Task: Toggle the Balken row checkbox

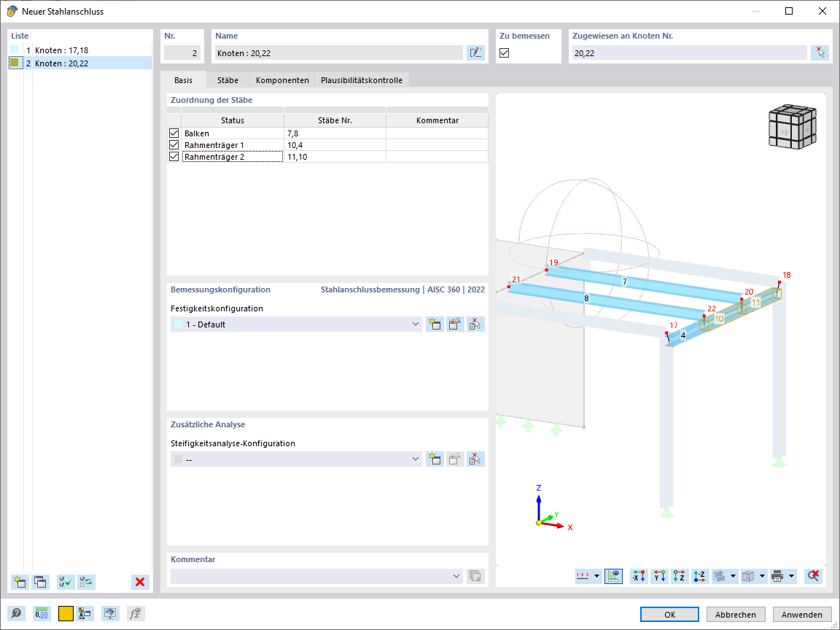Action: point(174,133)
